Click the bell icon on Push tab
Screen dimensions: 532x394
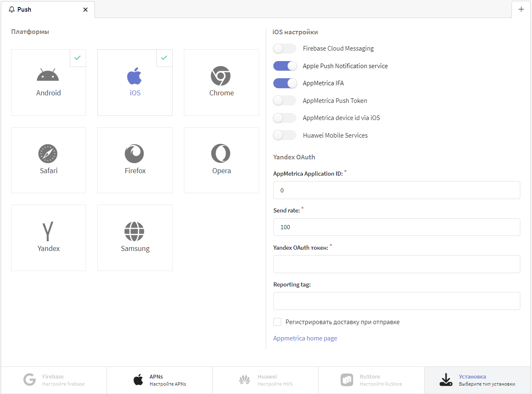12,9
